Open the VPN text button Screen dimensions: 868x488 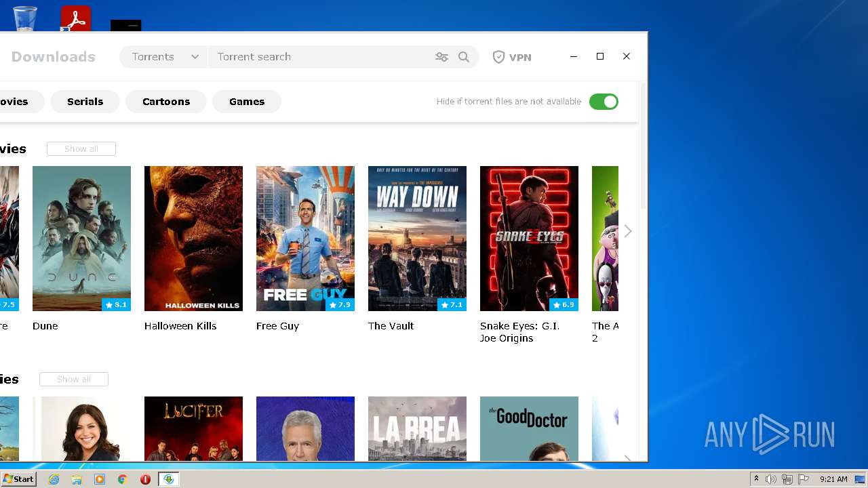coord(520,58)
